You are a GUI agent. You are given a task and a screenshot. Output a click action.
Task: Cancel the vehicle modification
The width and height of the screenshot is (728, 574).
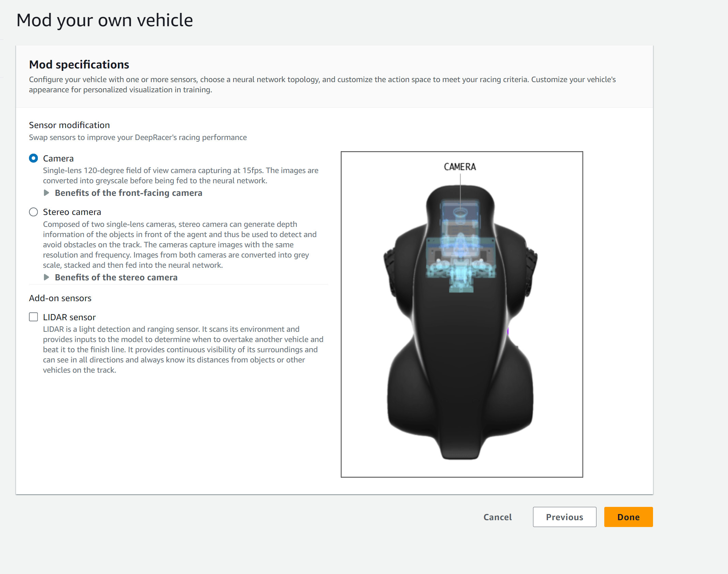click(x=497, y=517)
